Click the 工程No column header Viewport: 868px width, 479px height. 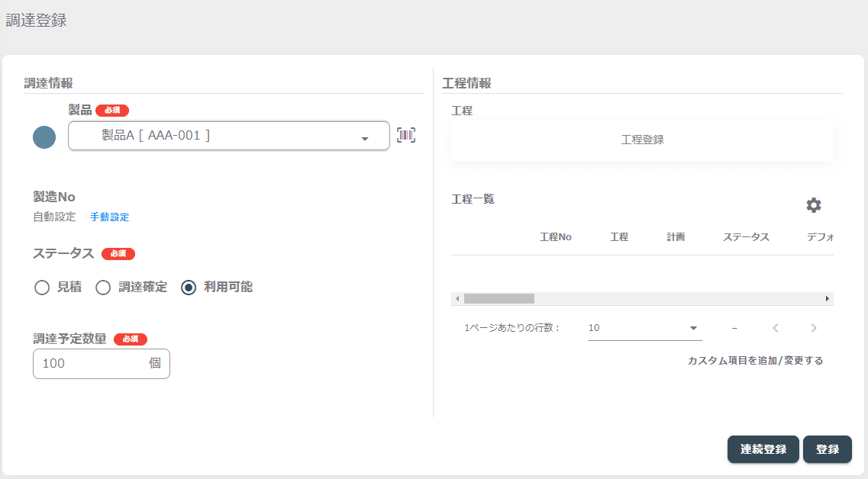pyautogui.click(x=555, y=236)
